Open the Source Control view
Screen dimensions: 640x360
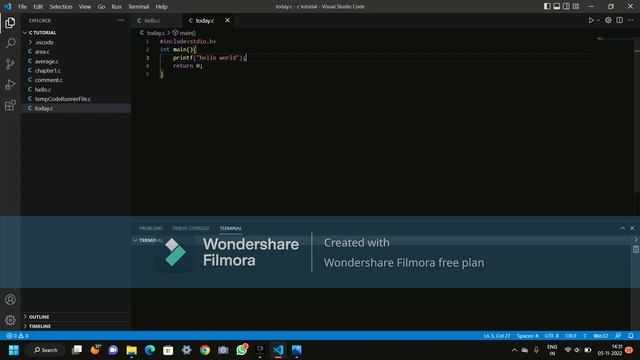coord(10,64)
